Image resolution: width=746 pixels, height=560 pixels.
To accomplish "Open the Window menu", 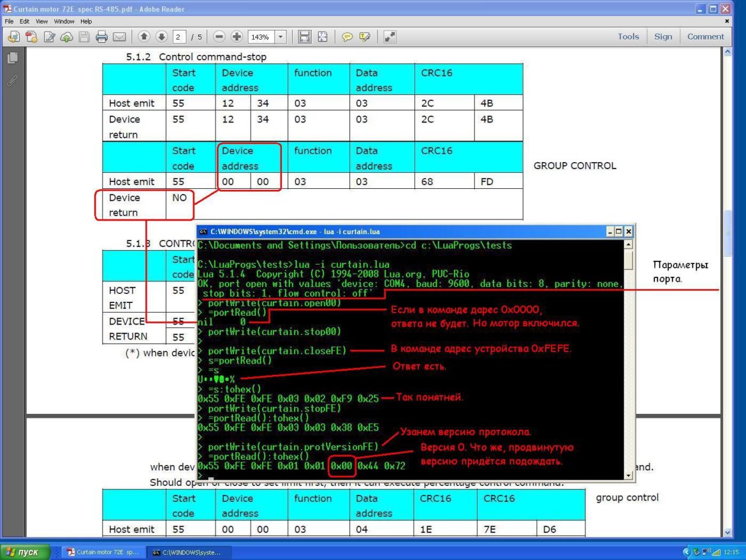I will click(64, 22).
